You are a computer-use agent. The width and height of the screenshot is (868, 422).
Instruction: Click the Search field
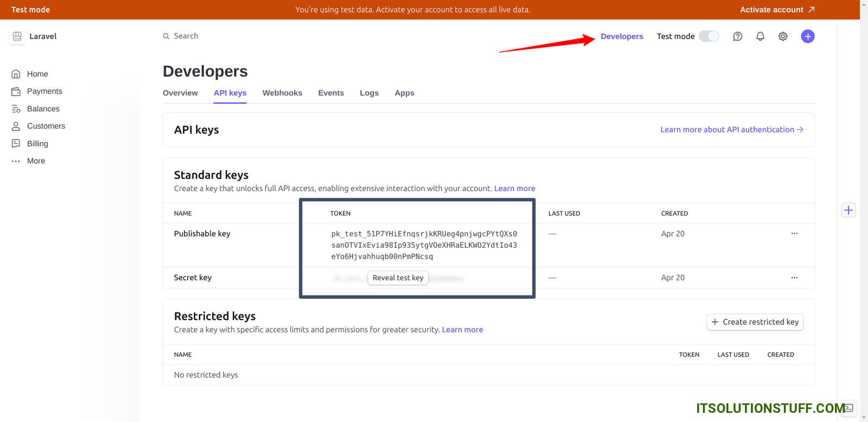tap(186, 36)
